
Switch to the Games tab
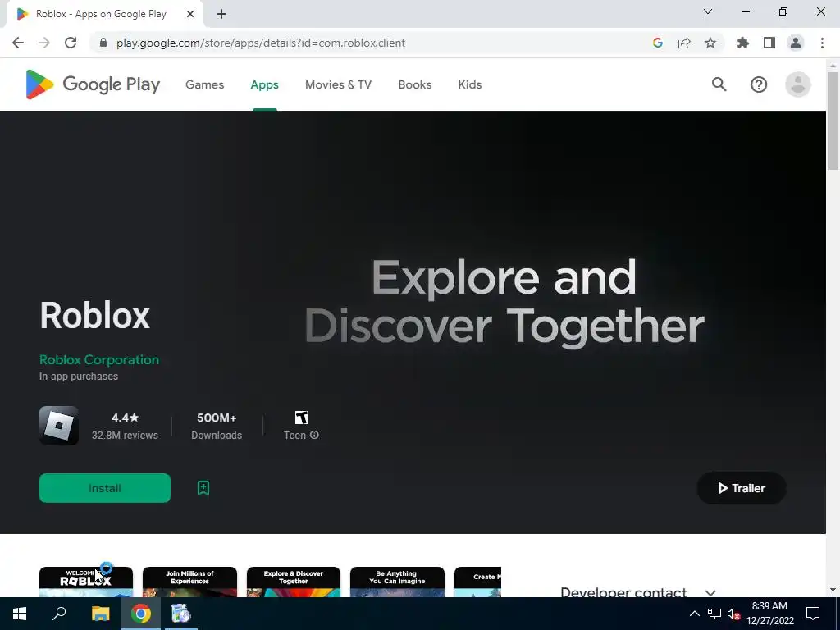click(204, 84)
